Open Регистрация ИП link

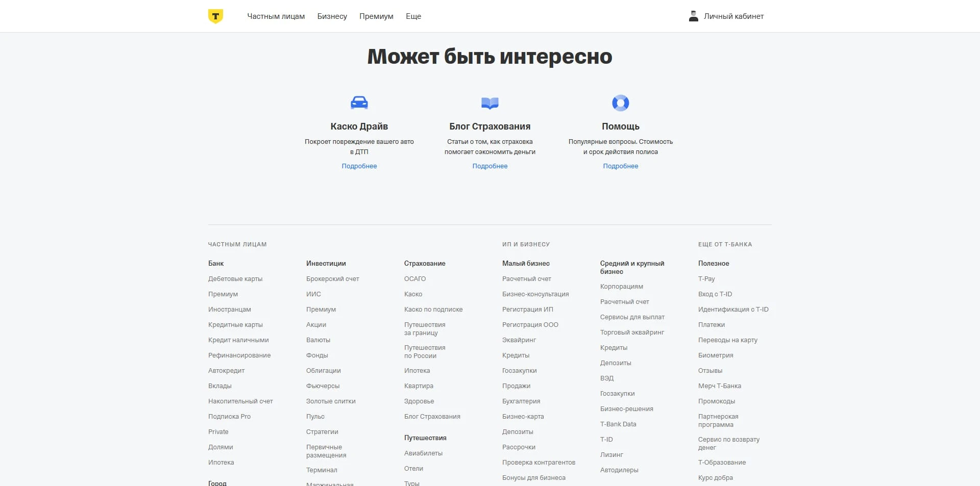528,310
